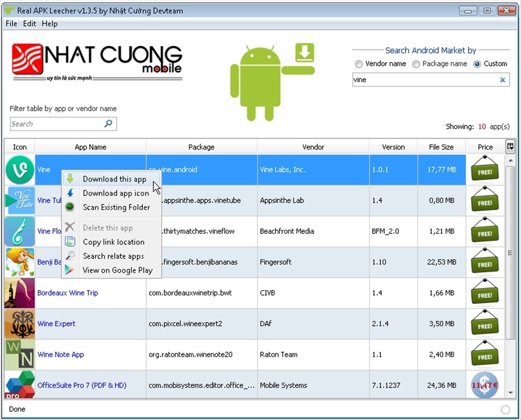Click the FREE tag in Wine Expert row

tap(485, 324)
